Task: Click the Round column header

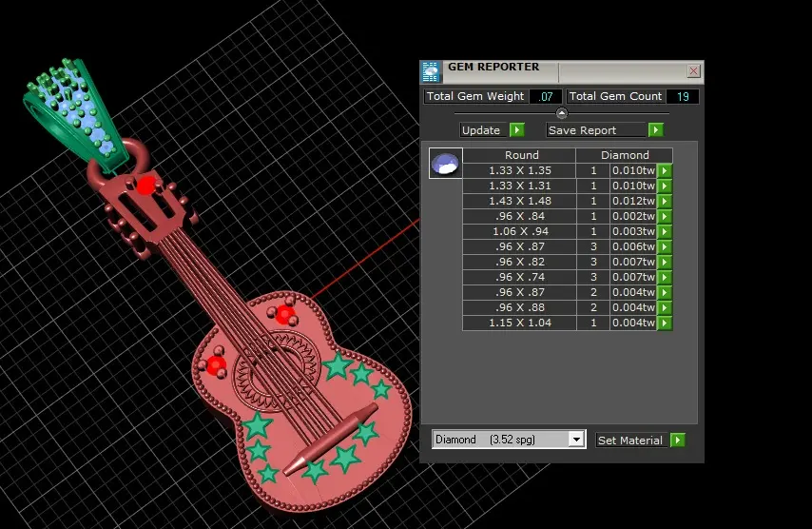Action: 519,155
